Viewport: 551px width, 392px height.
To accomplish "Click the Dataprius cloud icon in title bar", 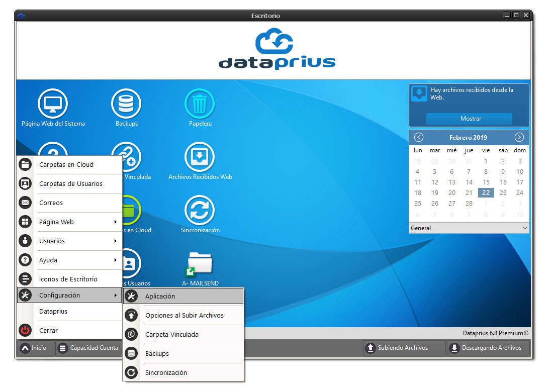I will point(21,16).
